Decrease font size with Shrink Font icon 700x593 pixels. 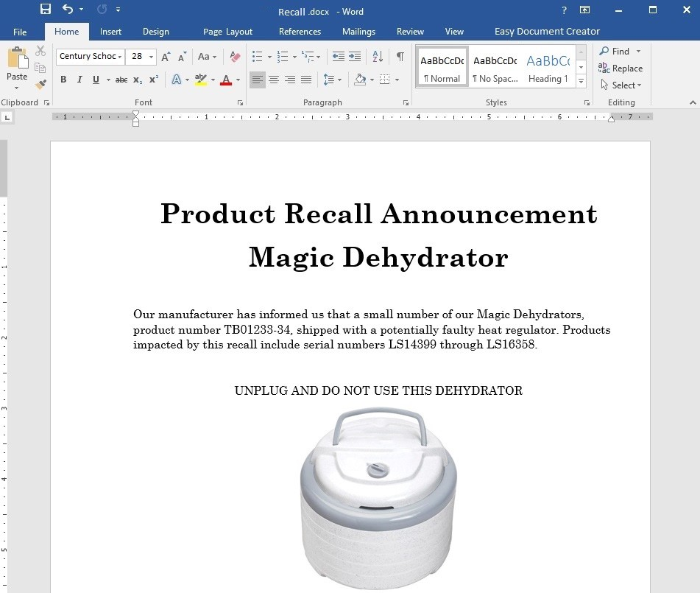pos(182,56)
